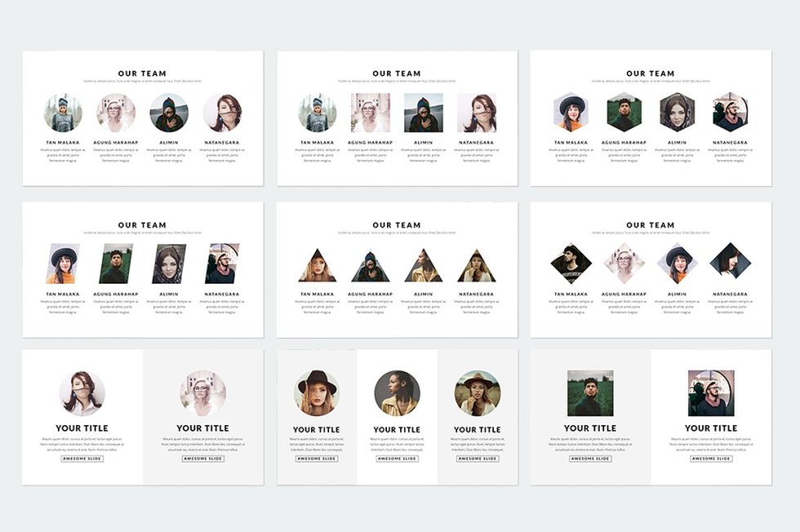Click Alimin's triangle photo in the center slide
This screenshot has width=800, height=532.
(x=423, y=265)
